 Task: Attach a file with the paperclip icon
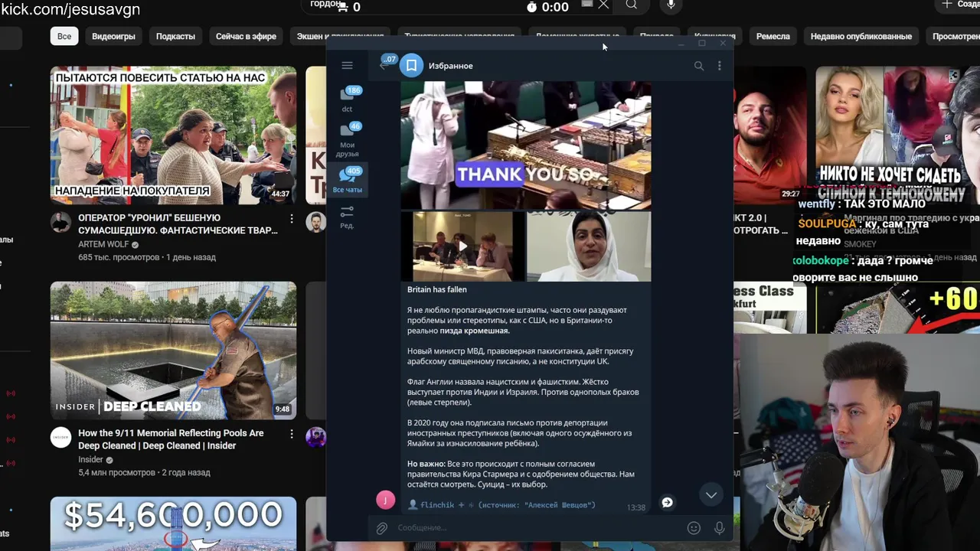(381, 528)
